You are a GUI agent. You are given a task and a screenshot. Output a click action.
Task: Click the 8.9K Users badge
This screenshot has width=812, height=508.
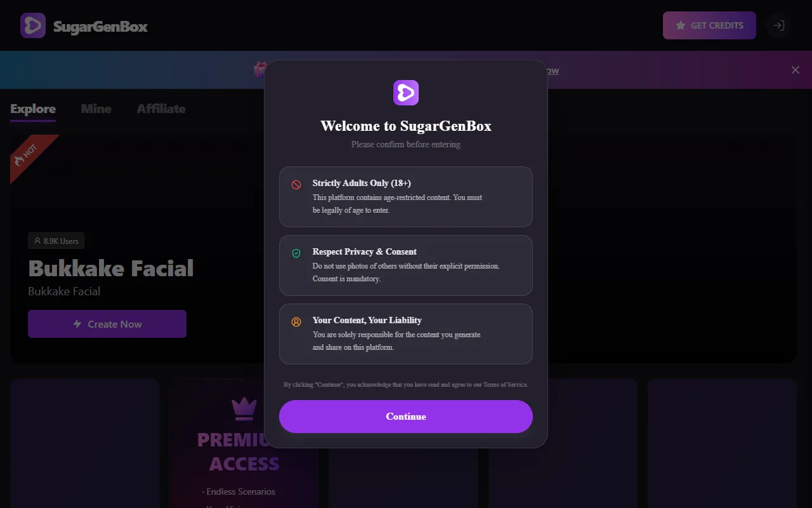(x=56, y=241)
